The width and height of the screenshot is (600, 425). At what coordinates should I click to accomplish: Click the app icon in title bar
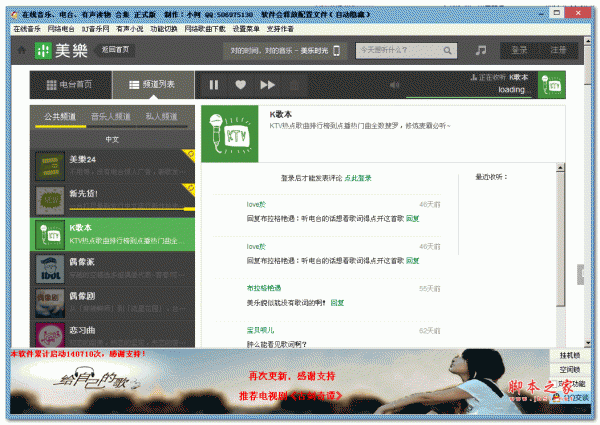14,15
